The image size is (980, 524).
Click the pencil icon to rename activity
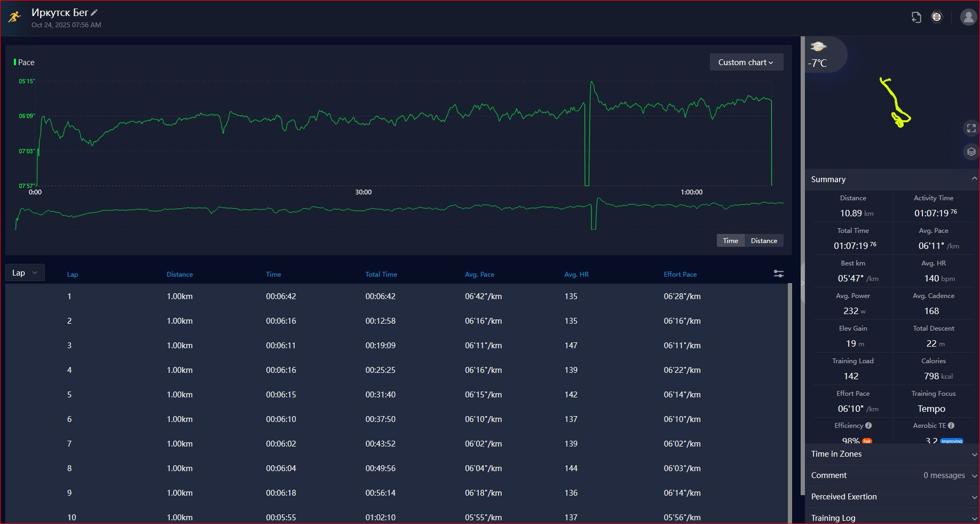94,12
